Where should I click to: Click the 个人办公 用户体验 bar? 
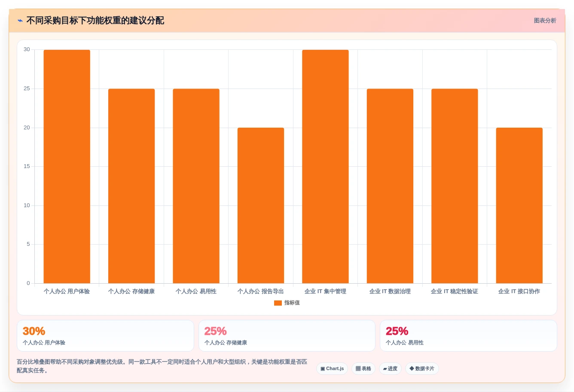coord(67,166)
